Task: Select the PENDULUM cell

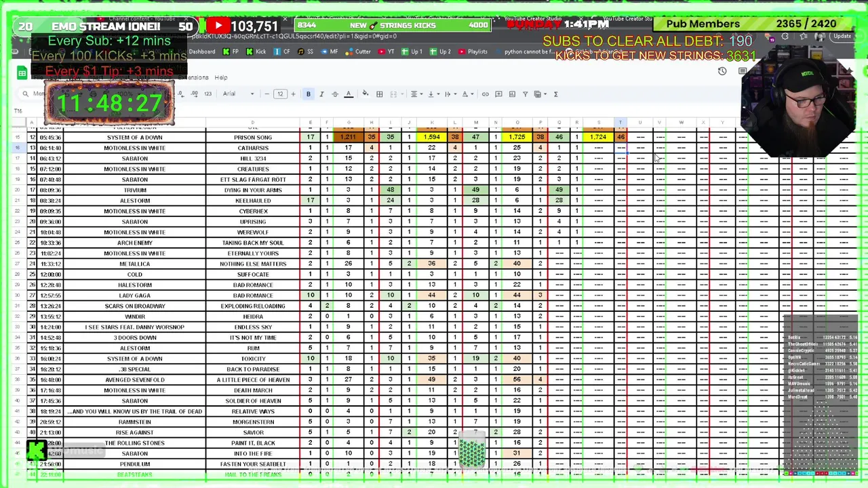Action: click(x=134, y=464)
